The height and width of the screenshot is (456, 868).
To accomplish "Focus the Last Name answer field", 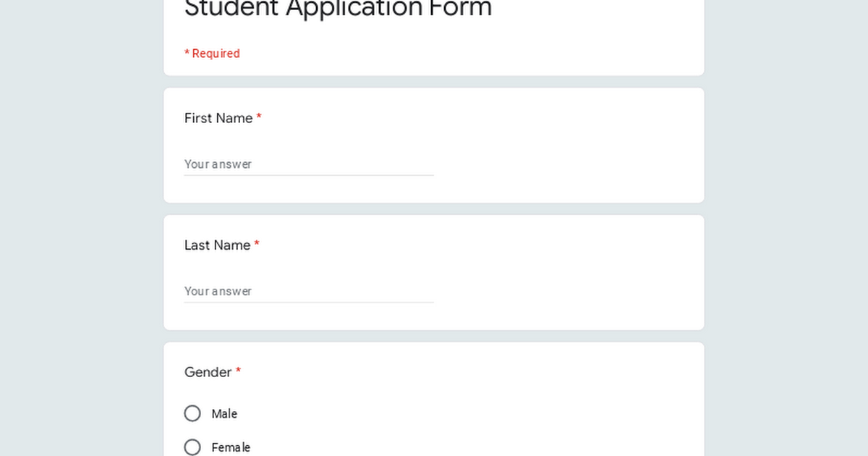I will pos(308,291).
